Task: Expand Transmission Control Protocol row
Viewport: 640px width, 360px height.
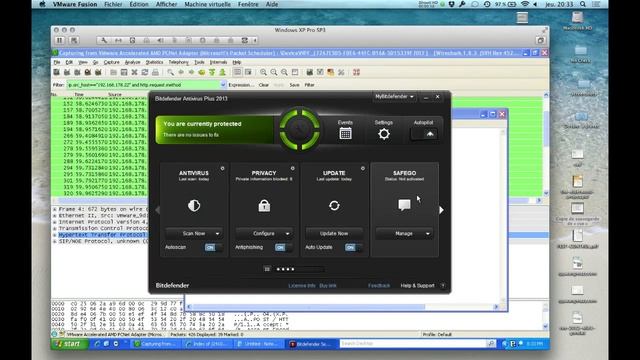Action: click(x=54, y=229)
